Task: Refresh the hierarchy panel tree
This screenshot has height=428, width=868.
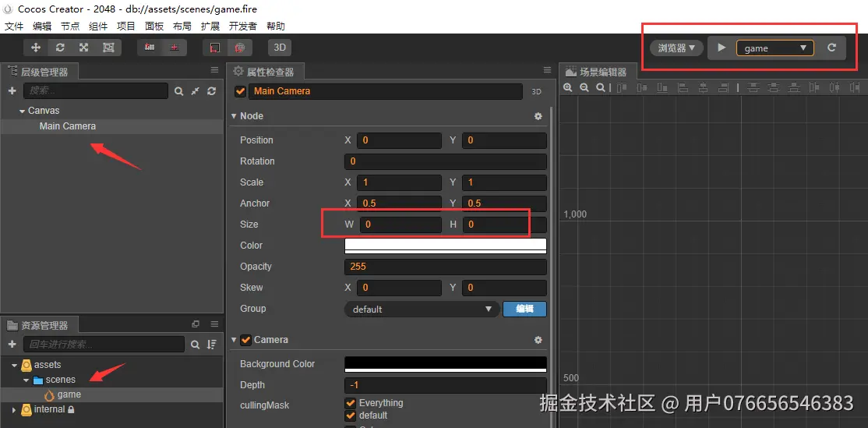Action: [211, 91]
